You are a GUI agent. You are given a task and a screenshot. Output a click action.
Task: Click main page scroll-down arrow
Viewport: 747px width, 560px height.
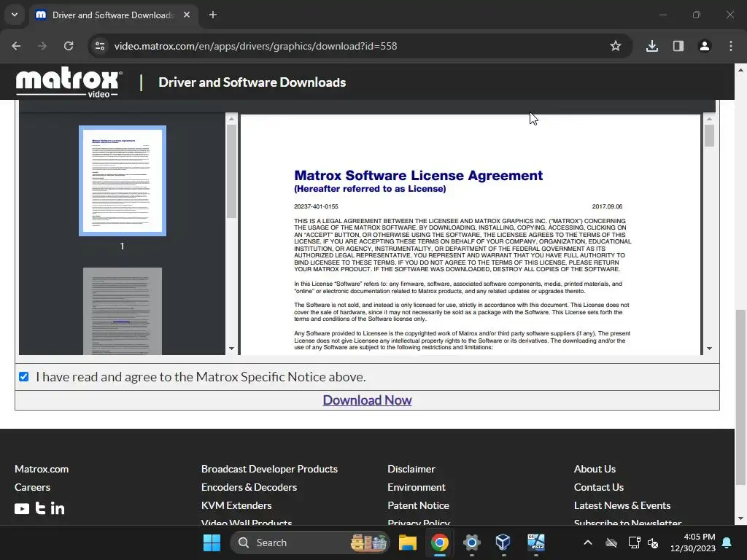pyautogui.click(x=740, y=518)
